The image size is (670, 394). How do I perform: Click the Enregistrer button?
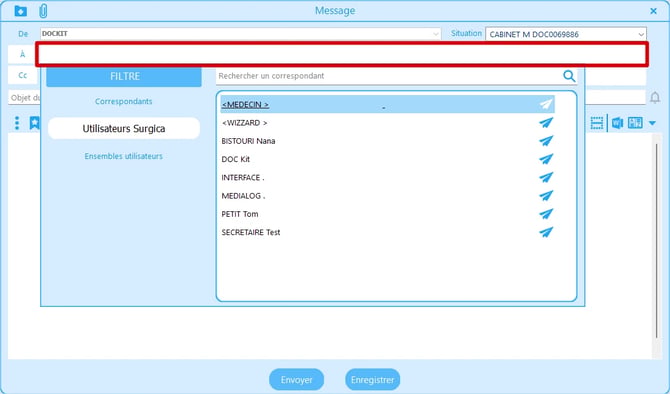click(373, 379)
